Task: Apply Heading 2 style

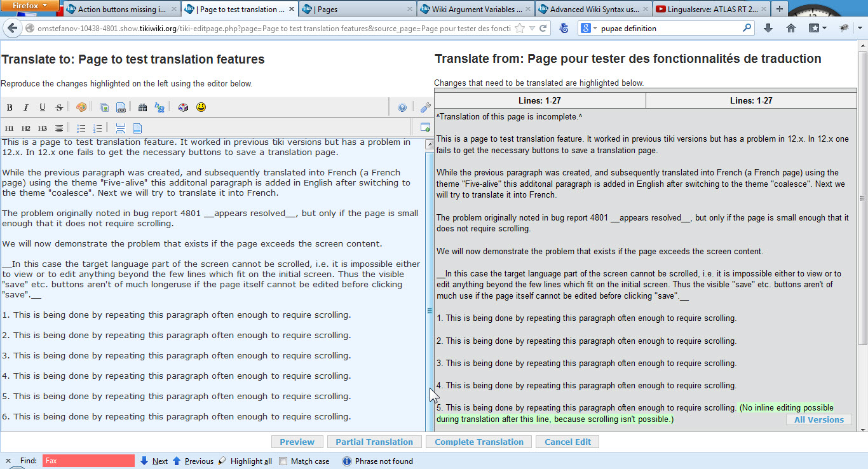Action: pyautogui.click(x=26, y=128)
